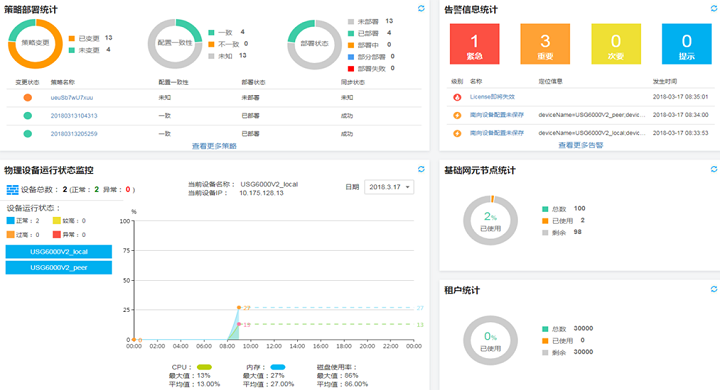Click the 已变更 orange legend swatch
This screenshot has width=720, height=390.
(72, 38)
